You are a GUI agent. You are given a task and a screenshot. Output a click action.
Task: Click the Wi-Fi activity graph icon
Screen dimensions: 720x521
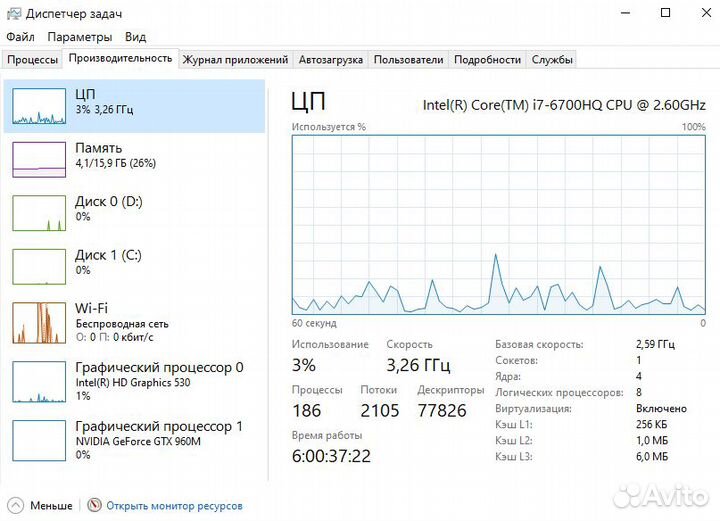[39, 321]
